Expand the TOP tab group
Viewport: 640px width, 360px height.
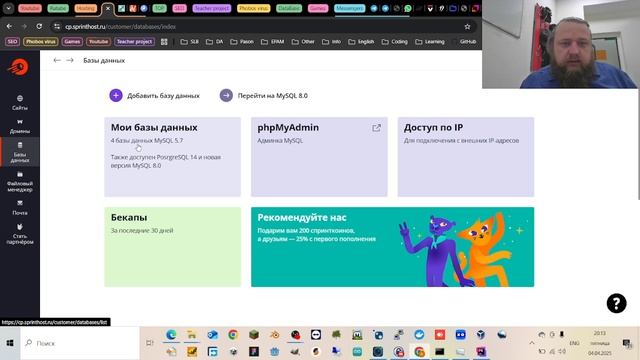click(x=160, y=8)
